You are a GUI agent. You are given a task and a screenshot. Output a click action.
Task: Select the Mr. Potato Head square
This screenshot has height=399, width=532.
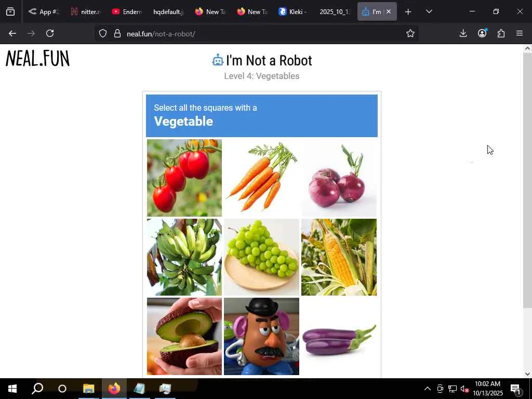click(262, 336)
